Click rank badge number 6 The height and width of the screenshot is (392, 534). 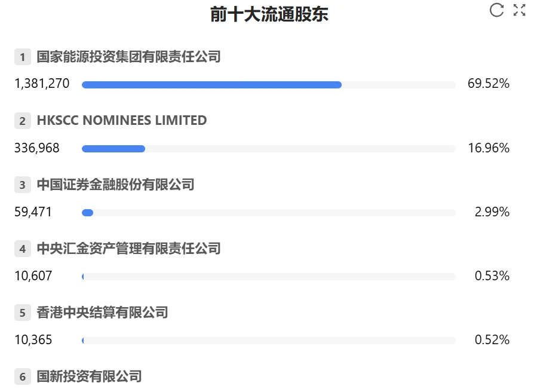(x=22, y=377)
